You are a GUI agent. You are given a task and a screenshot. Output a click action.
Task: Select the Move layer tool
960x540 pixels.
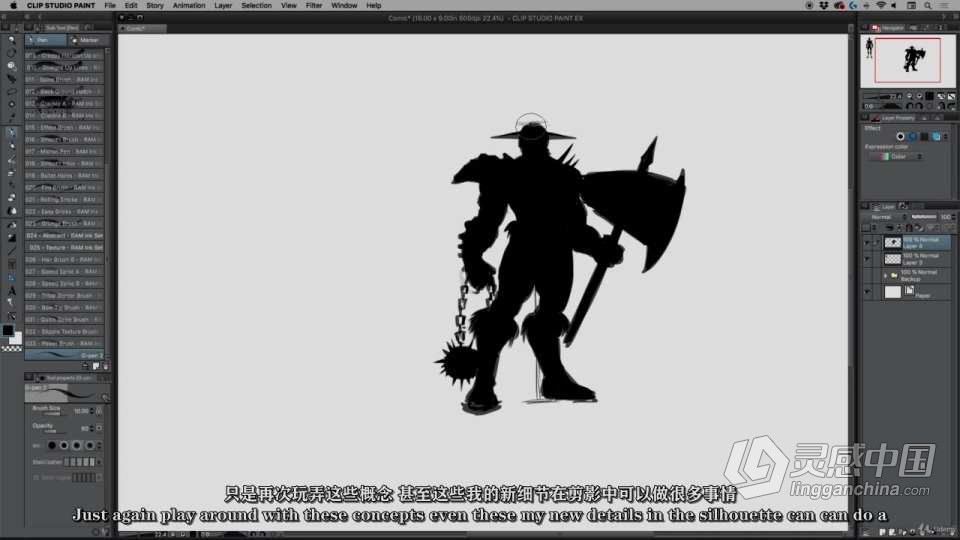pyautogui.click(x=11, y=78)
